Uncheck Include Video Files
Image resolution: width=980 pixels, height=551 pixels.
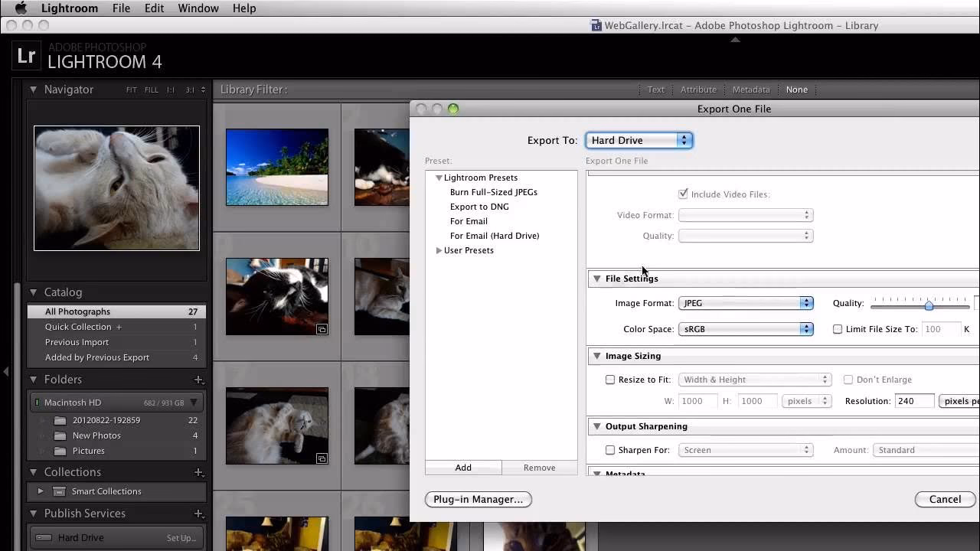click(683, 194)
